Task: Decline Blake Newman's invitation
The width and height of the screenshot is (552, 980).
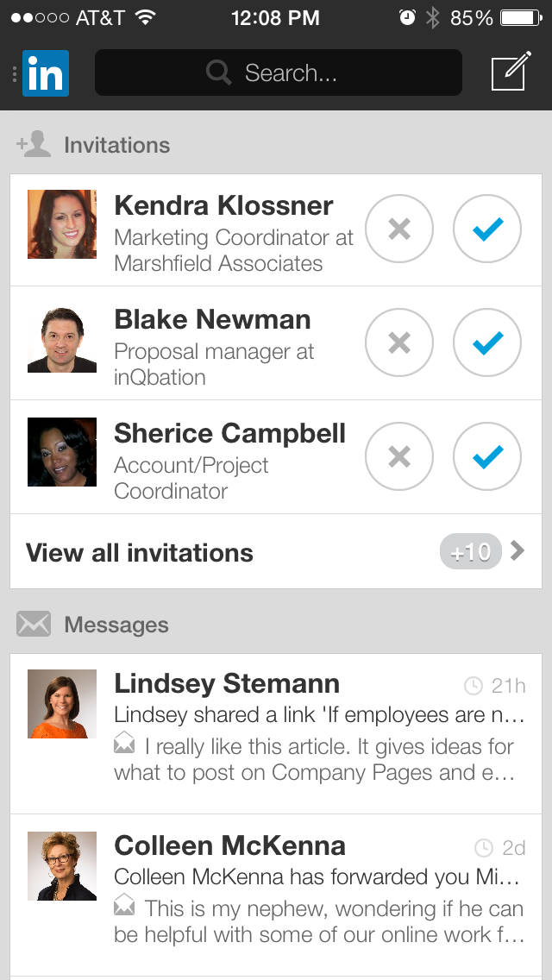Action: [399, 342]
